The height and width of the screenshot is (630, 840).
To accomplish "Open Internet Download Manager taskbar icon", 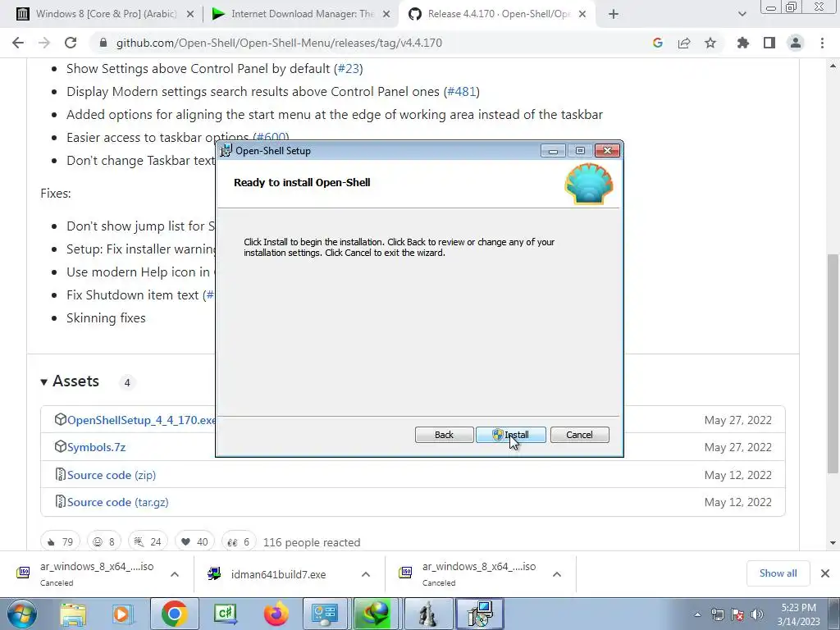I will tap(376, 614).
